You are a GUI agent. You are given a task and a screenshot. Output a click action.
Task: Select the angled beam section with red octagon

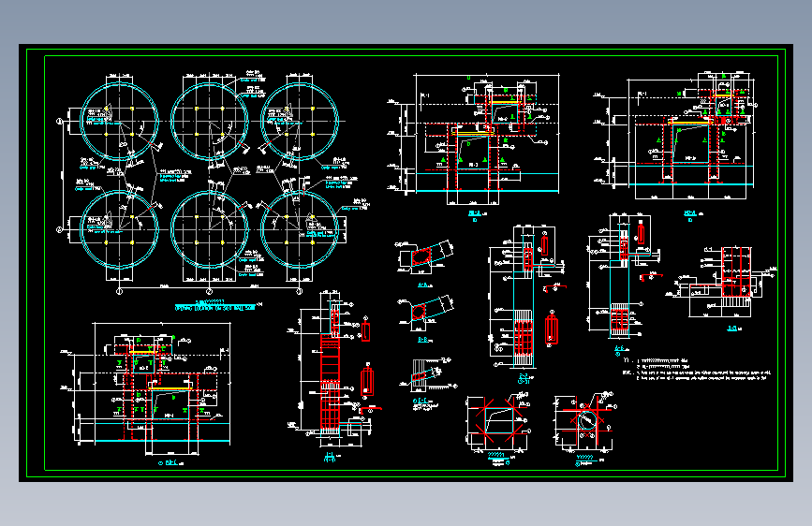pos(423,256)
